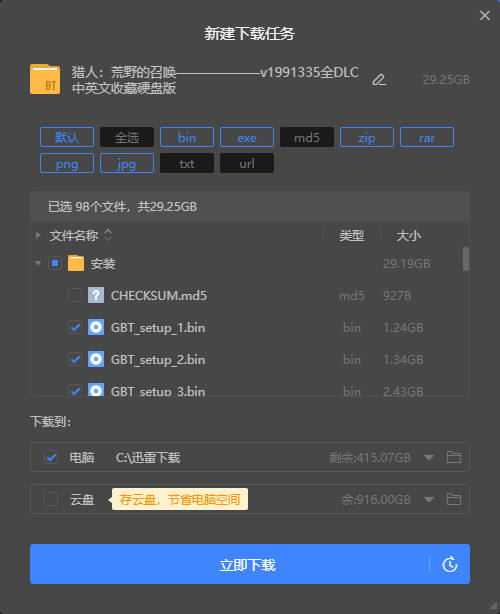Image resolution: width=500 pixels, height=614 pixels.
Task: Close the 新建下载任务 dialog
Action: (x=485, y=15)
